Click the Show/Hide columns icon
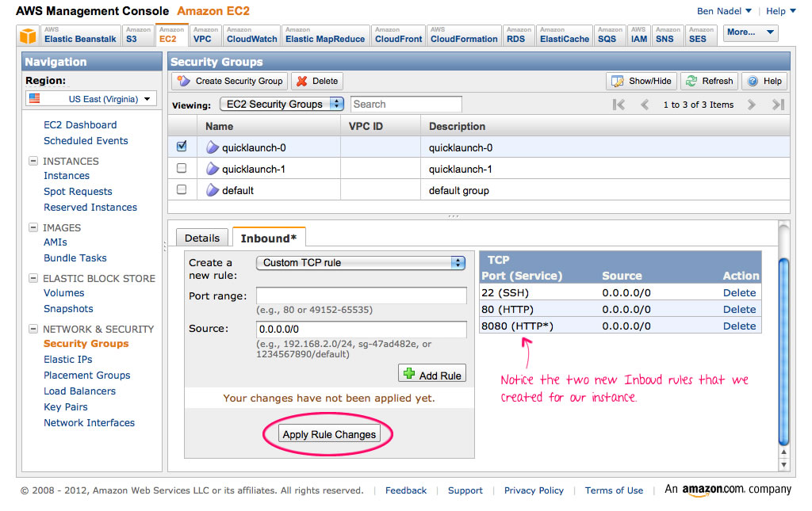Viewport: 812px width, 511px height. 617,81
